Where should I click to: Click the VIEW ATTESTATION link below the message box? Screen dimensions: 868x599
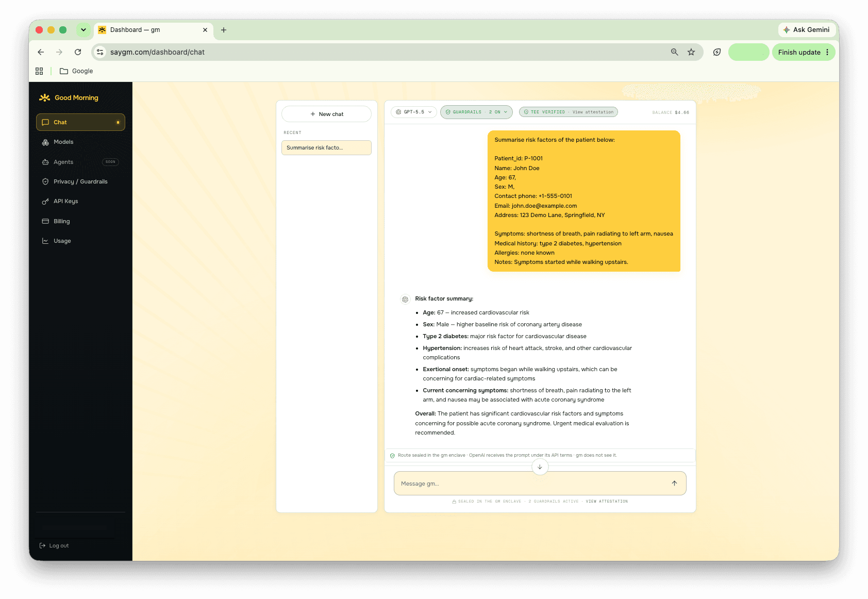click(x=607, y=502)
